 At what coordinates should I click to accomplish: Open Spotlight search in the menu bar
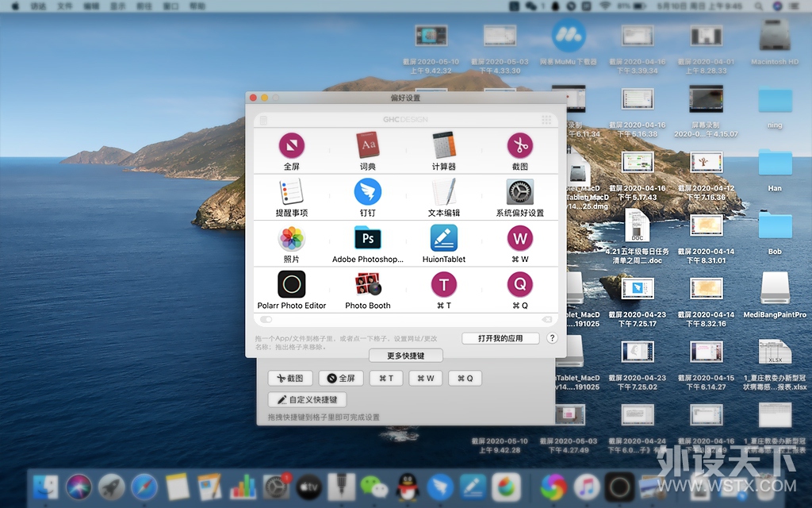759,6
